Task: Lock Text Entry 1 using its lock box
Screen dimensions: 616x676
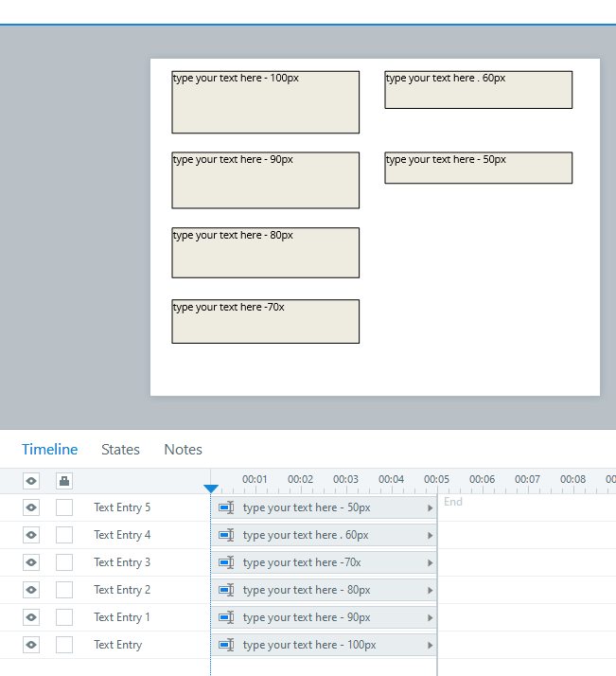Action: tap(64, 617)
